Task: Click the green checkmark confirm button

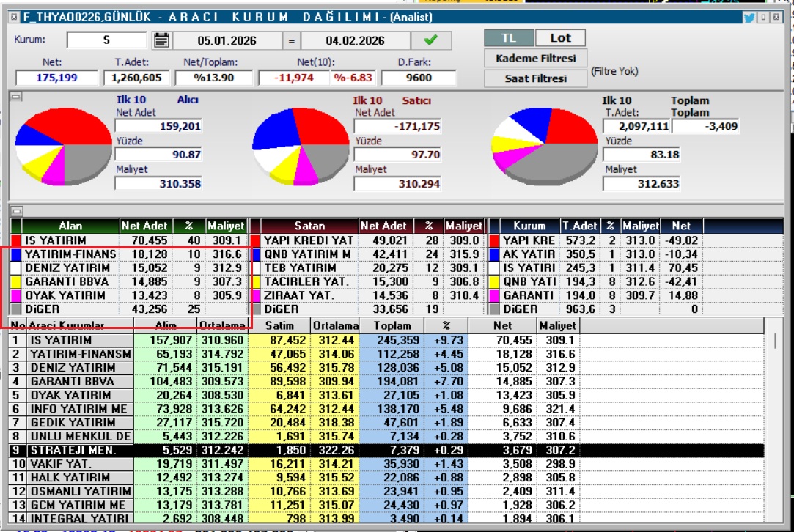Action: coord(431,40)
